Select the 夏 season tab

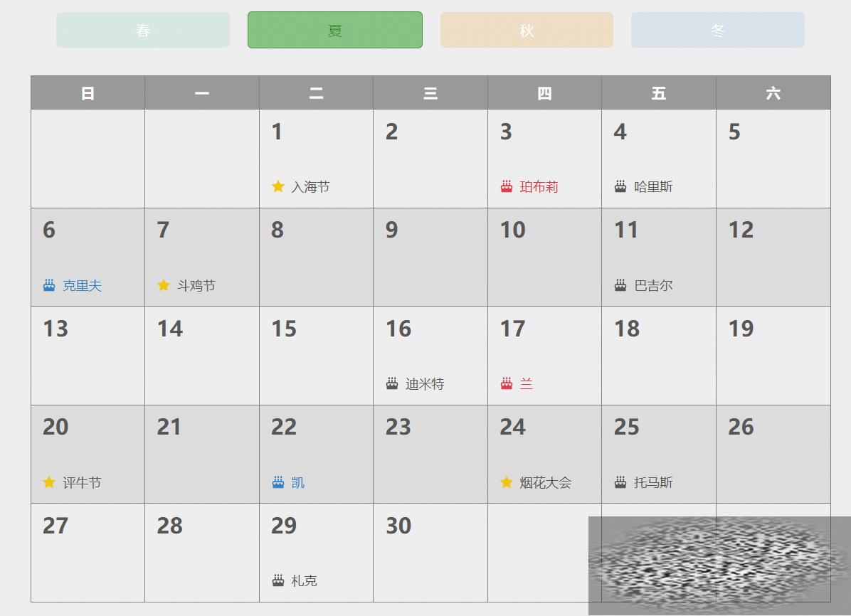(335, 31)
